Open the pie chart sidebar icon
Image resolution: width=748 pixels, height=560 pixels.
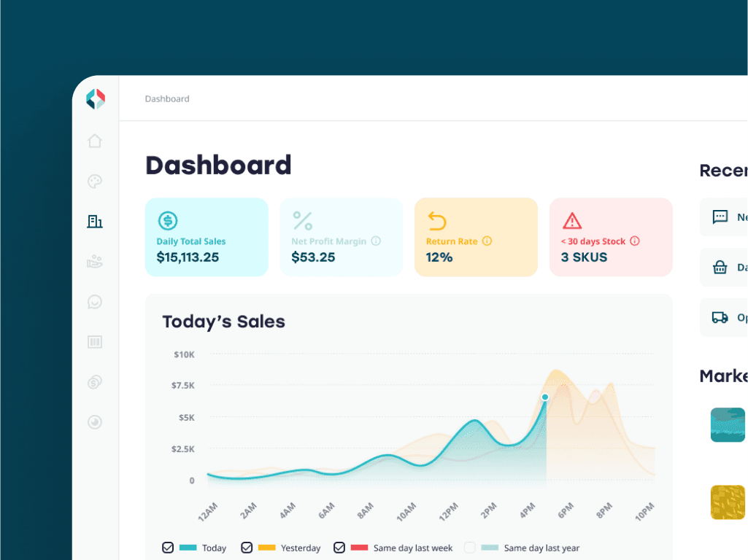tap(95, 421)
